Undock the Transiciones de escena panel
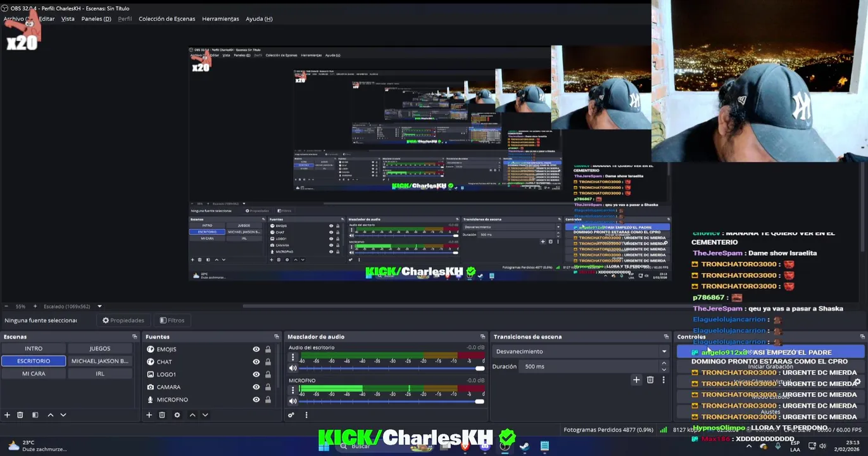Screen dimensions: 868x456 (666, 337)
